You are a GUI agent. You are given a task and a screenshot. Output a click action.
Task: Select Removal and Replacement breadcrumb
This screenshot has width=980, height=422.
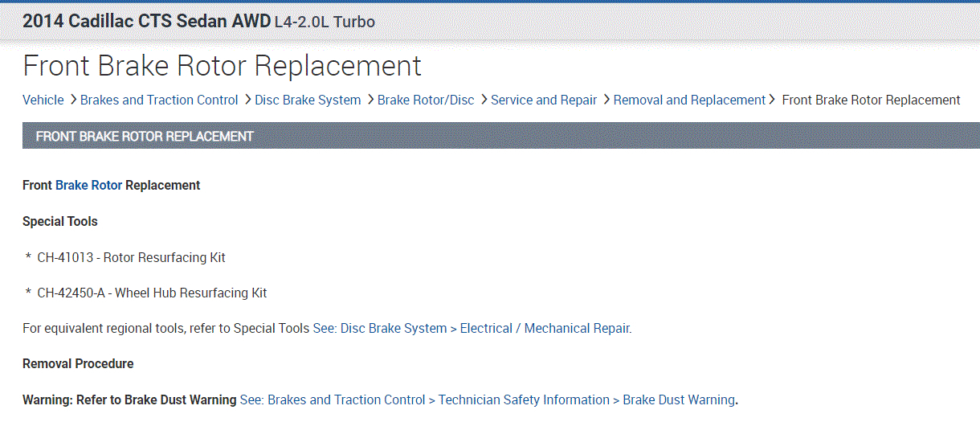689,100
